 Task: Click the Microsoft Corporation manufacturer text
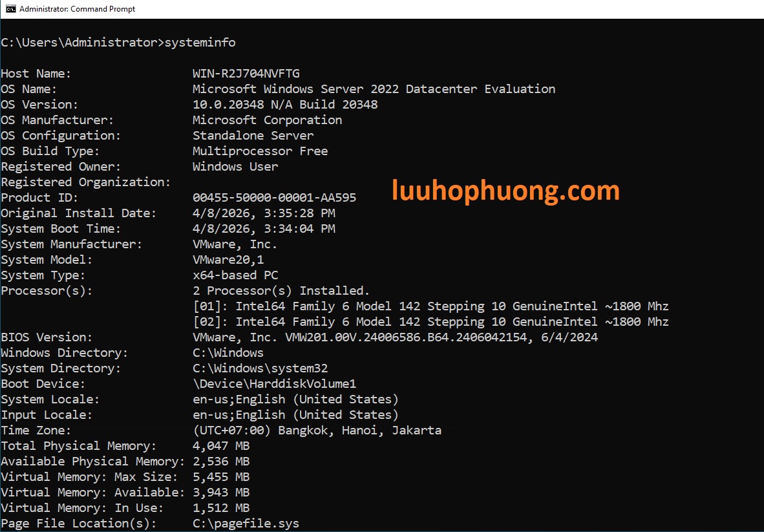point(267,120)
